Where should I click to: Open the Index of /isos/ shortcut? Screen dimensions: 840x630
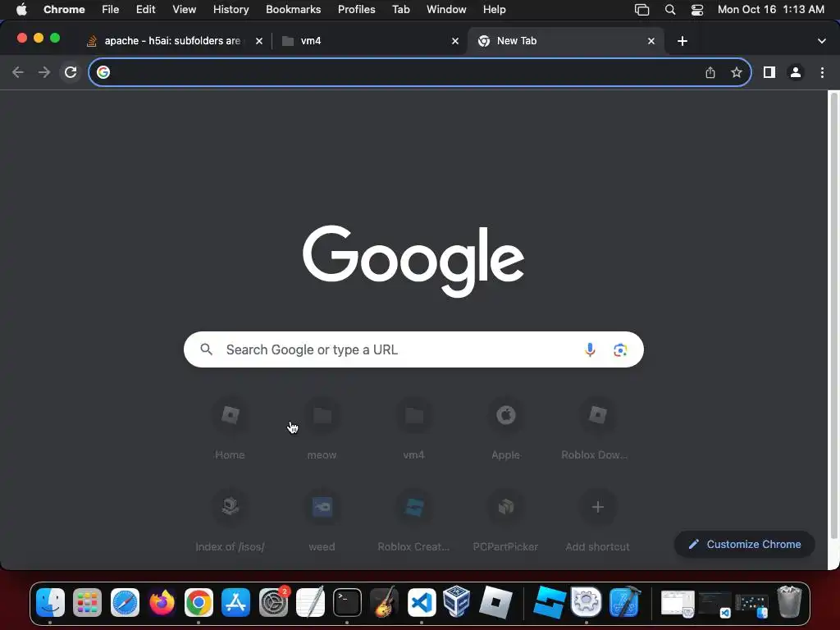pyautogui.click(x=230, y=521)
